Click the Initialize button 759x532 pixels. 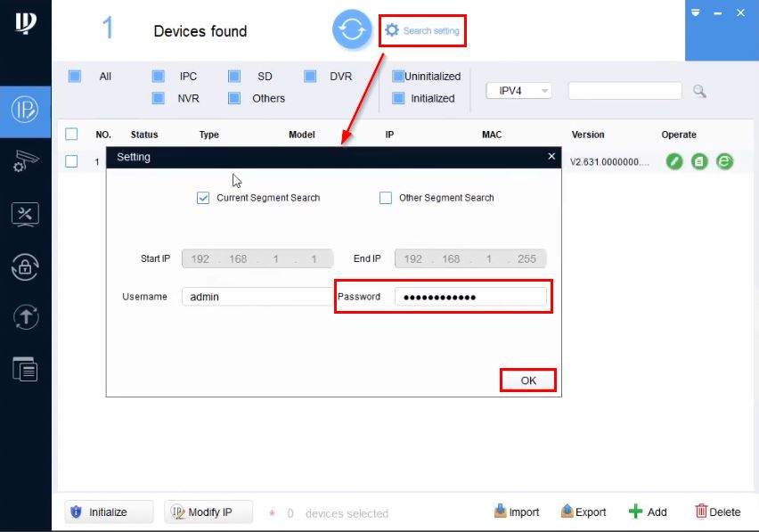point(109,512)
